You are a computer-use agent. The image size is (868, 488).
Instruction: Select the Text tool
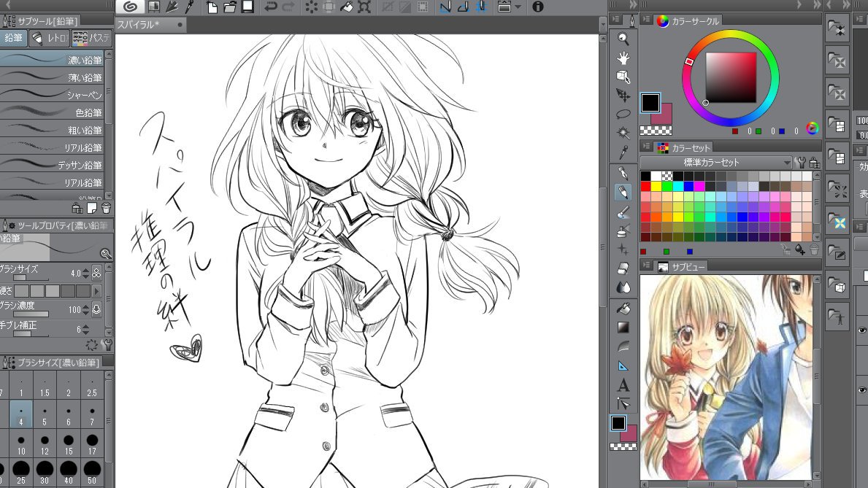tap(623, 384)
